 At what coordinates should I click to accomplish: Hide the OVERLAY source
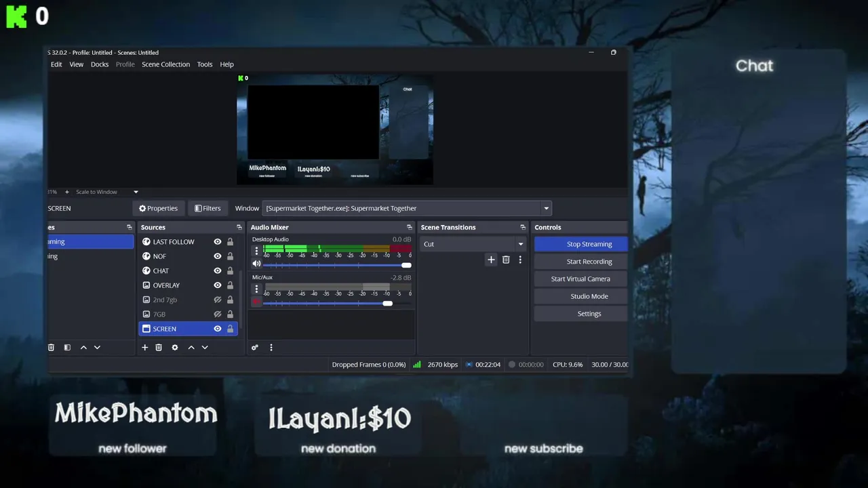[218, 285]
